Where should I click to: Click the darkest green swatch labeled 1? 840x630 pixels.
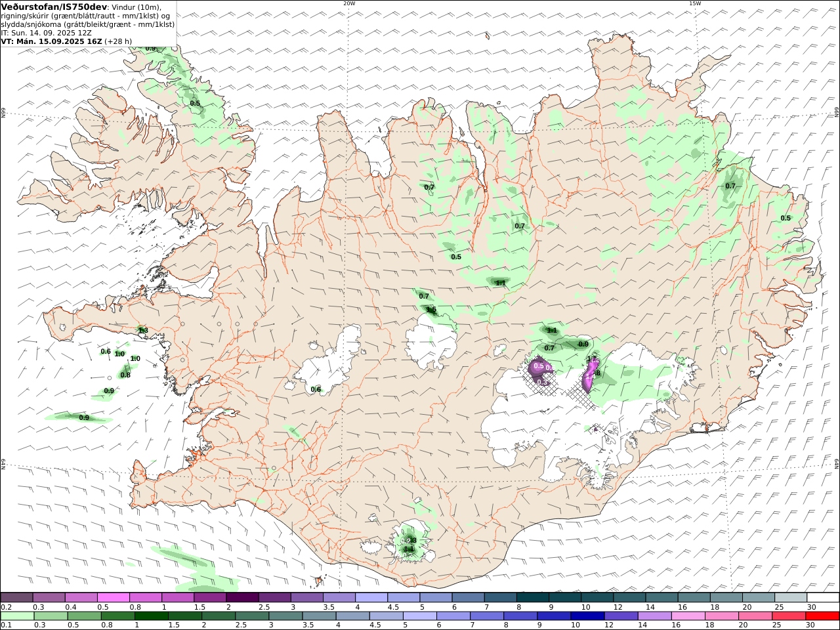[x=152, y=616]
